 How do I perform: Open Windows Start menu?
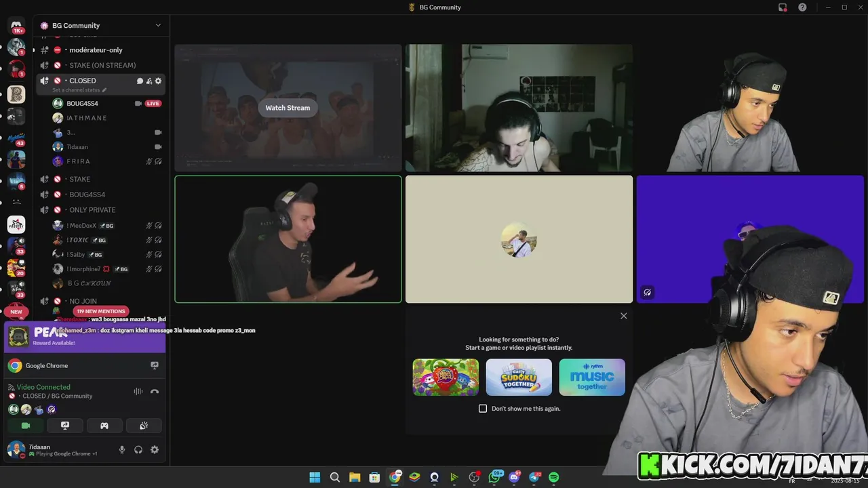pos(315,477)
